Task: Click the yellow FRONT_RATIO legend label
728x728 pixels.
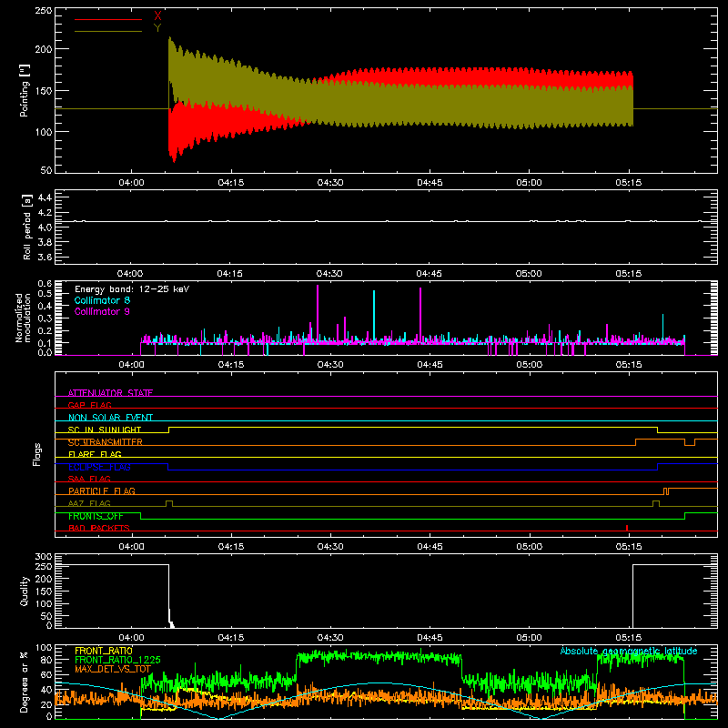Action: [104, 651]
